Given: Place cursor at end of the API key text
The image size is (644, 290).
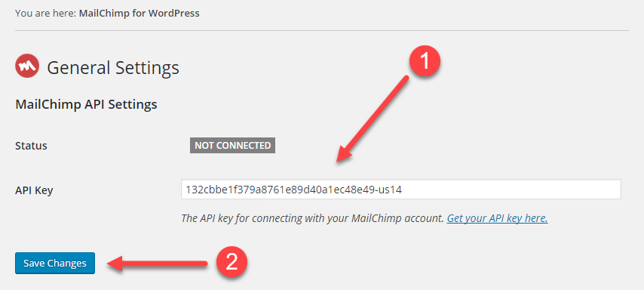Looking at the screenshot, I should pos(402,190).
